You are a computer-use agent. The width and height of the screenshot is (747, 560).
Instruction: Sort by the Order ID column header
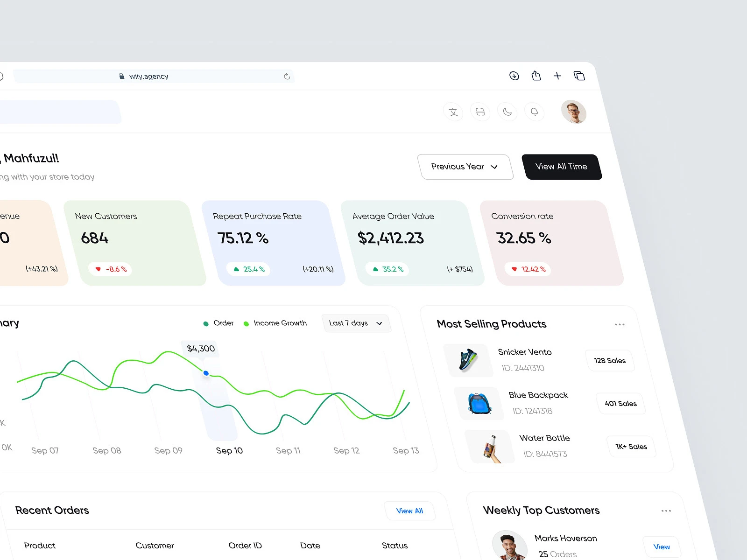[x=245, y=546]
